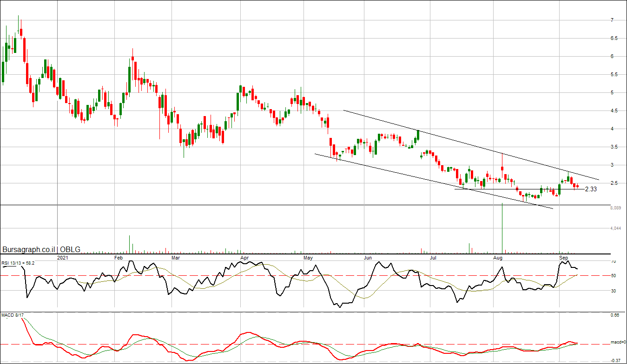Select the RSI 13/13 indicator label
The width and height of the screenshot is (627, 364).
pyautogui.click(x=18, y=263)
